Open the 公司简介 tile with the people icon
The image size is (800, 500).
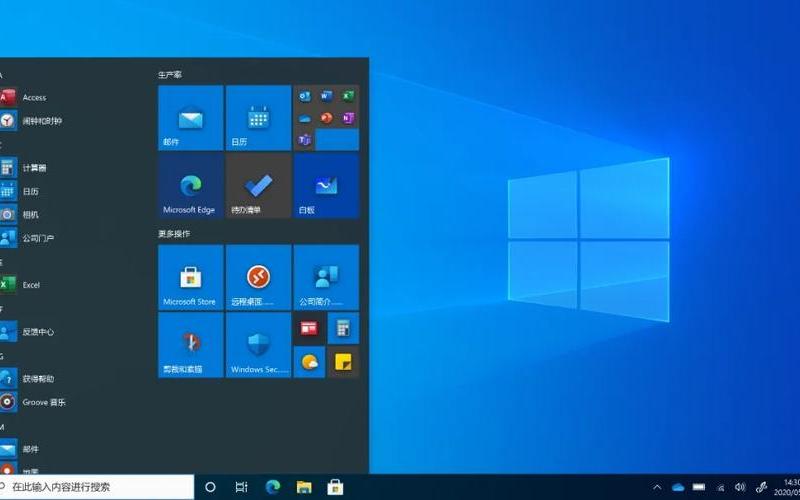(326, 278)
